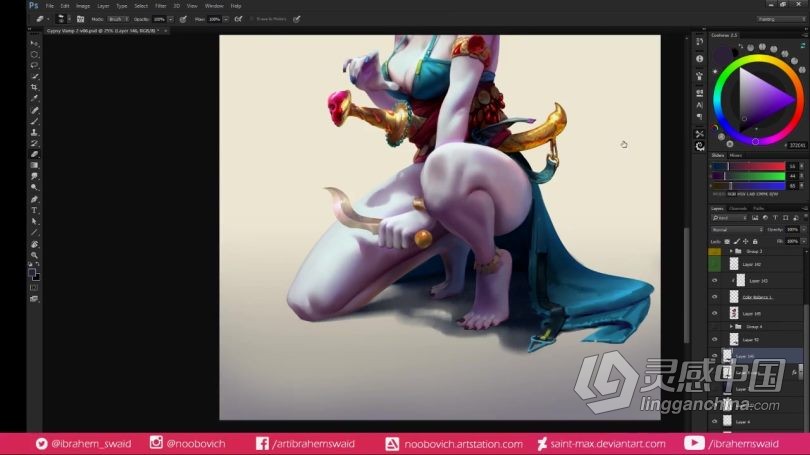Expand the Group 3 folder
The height and width of the screenshot is (455, 810).
[x=731, y=251]
